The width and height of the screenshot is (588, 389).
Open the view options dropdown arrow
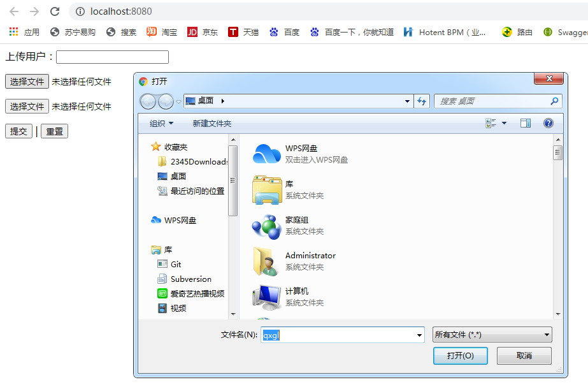(504, 123)
